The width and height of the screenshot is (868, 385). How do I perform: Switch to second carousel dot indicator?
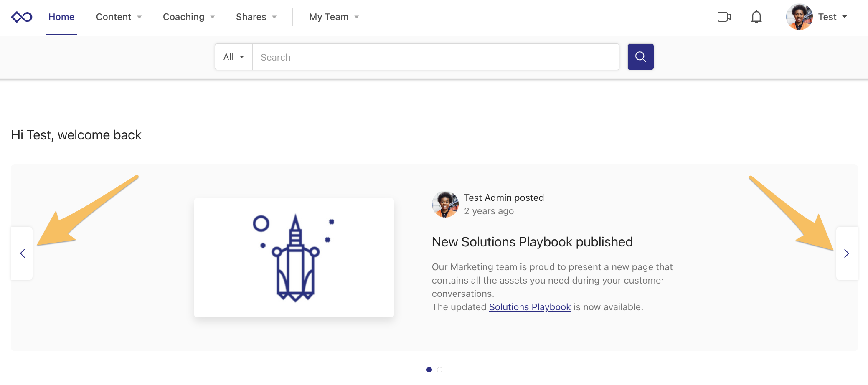(x=439, y=370)
